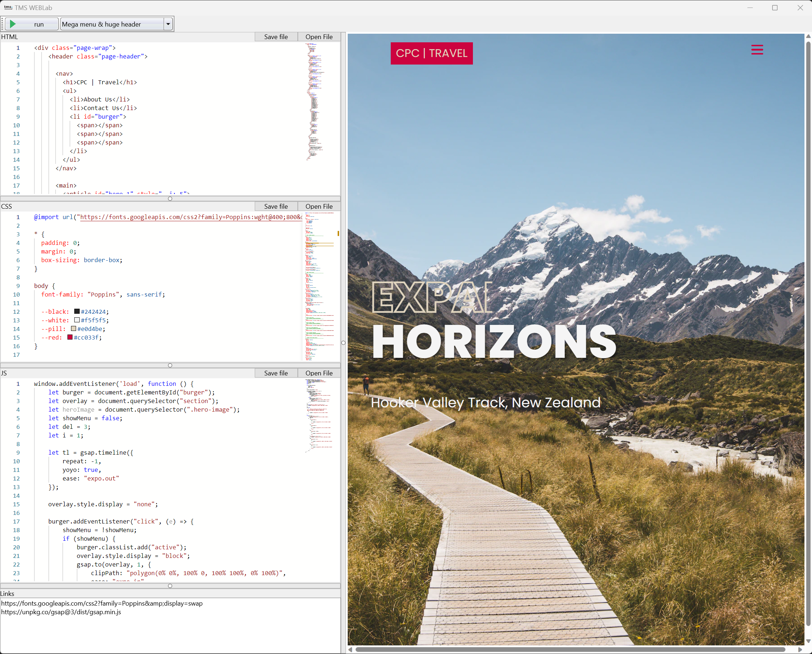
Task: Click the Links panel label
Action: click(x=7, y=593)
